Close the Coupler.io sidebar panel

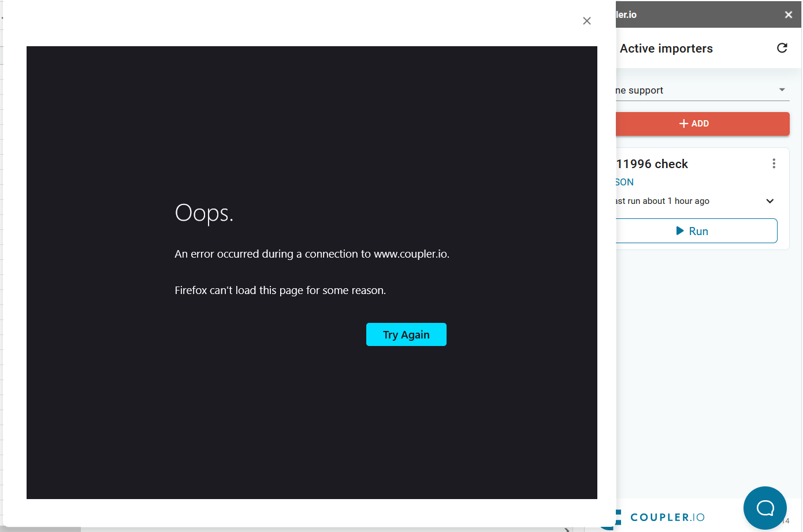(788, 14)
